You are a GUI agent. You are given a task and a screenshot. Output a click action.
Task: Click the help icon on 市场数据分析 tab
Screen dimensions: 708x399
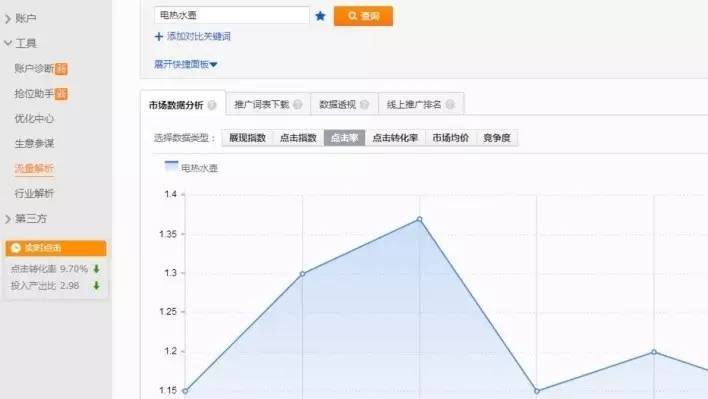pyautogui.click(x=212, y=105)
